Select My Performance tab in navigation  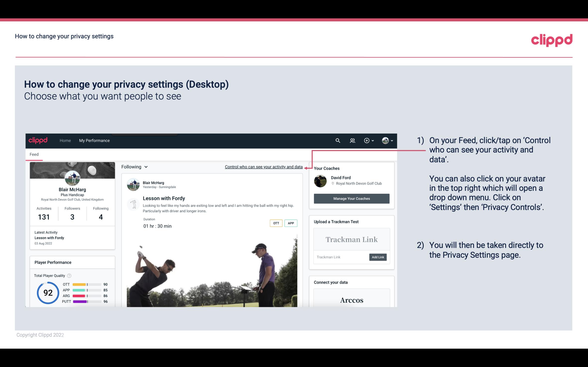point(94,140)
